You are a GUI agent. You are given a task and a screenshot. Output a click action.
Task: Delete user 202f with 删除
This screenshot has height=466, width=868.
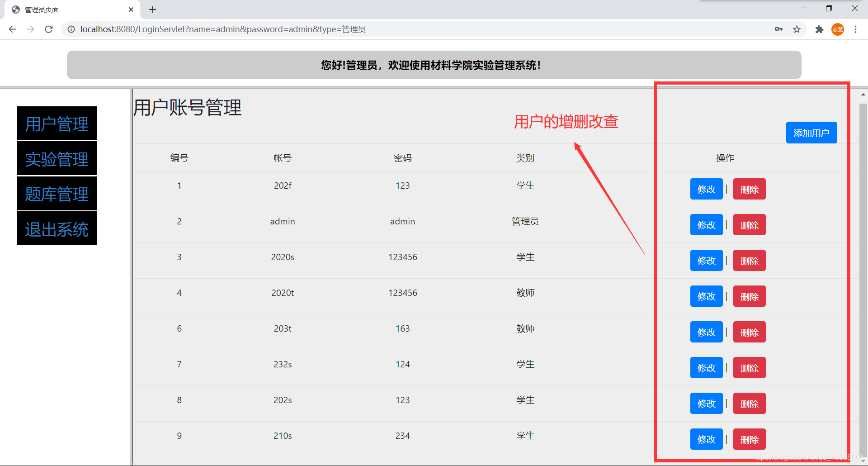749,189
